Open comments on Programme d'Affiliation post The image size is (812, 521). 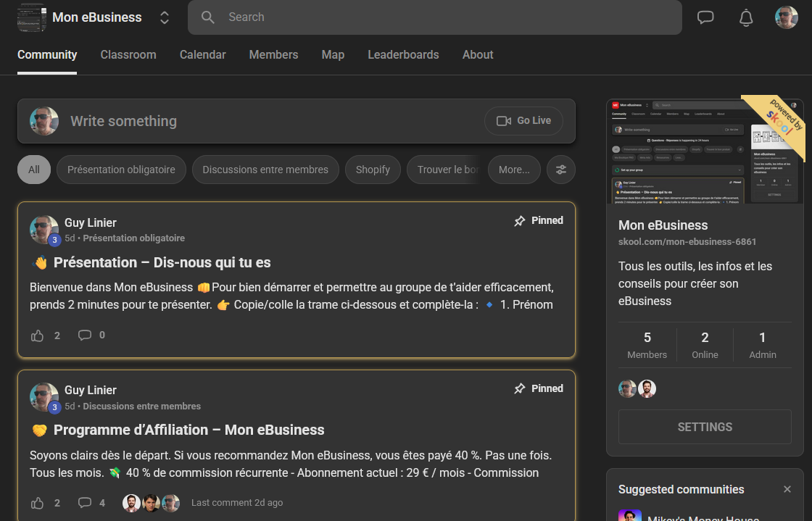(x=85, y=502)
